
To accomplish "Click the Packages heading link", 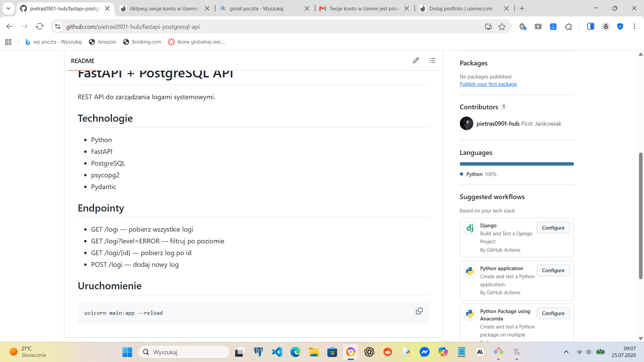I will click(474, 63).
